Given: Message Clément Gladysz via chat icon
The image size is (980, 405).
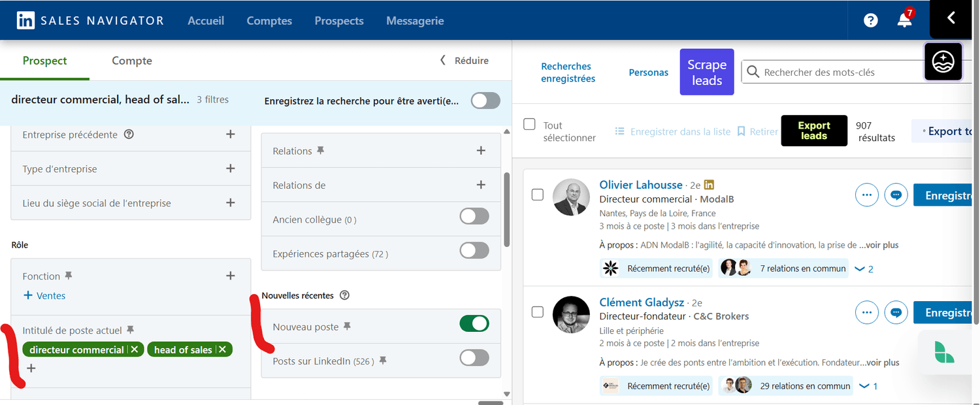Looking at the screenshot, I should click(x=896, y=312).
